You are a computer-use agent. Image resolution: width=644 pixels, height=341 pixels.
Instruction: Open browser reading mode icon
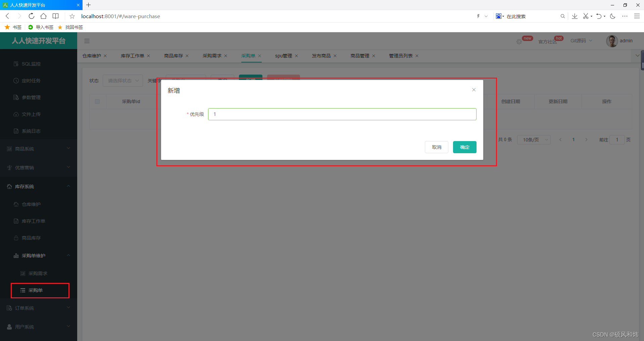point(56,16)
